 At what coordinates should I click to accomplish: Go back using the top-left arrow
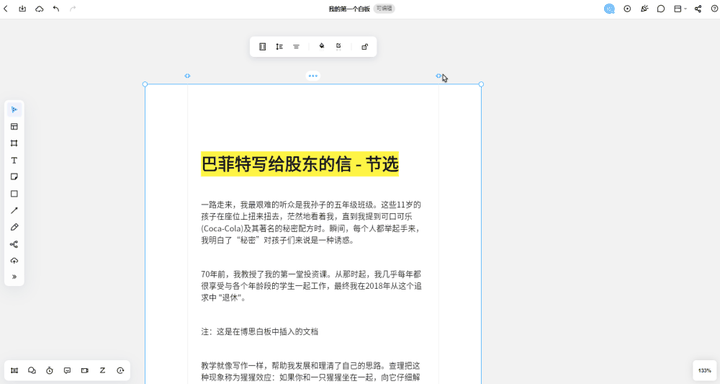click(x=6, y=9)
